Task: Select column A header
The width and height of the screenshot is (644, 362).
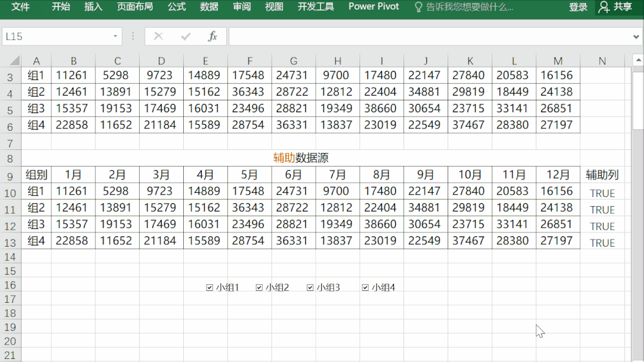Action: [36, 61]
